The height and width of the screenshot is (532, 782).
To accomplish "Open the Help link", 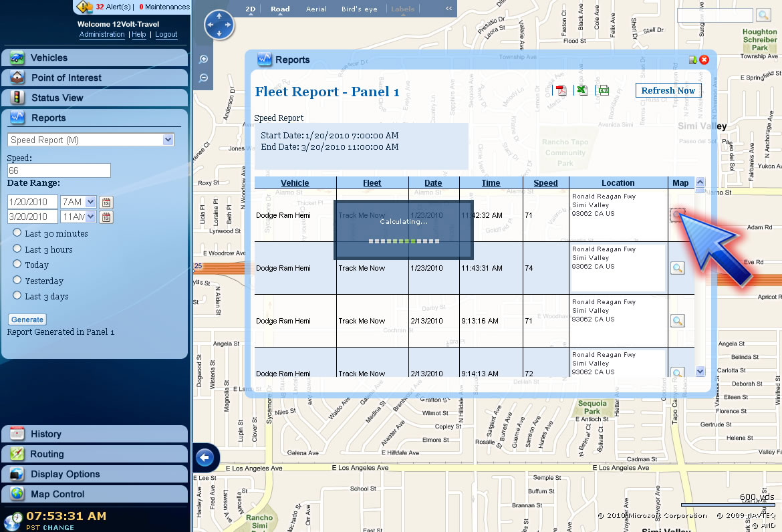I will pyautogui.click(x=138, y=34).
